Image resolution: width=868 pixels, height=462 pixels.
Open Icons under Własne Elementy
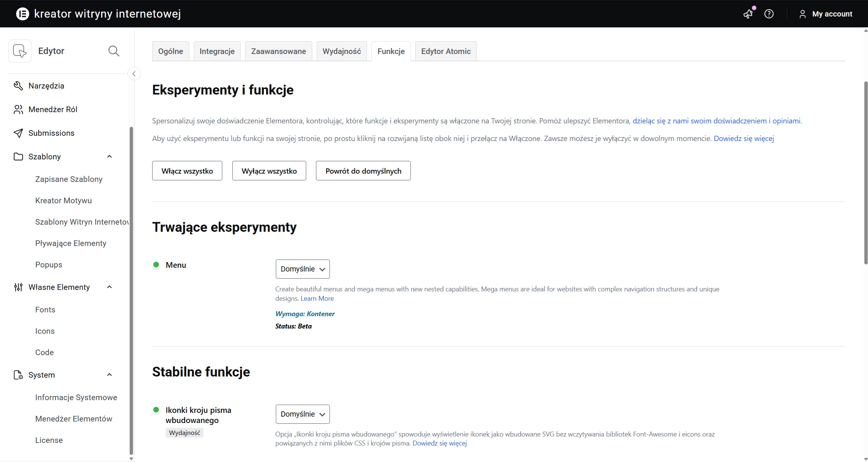tap(45, 331)
